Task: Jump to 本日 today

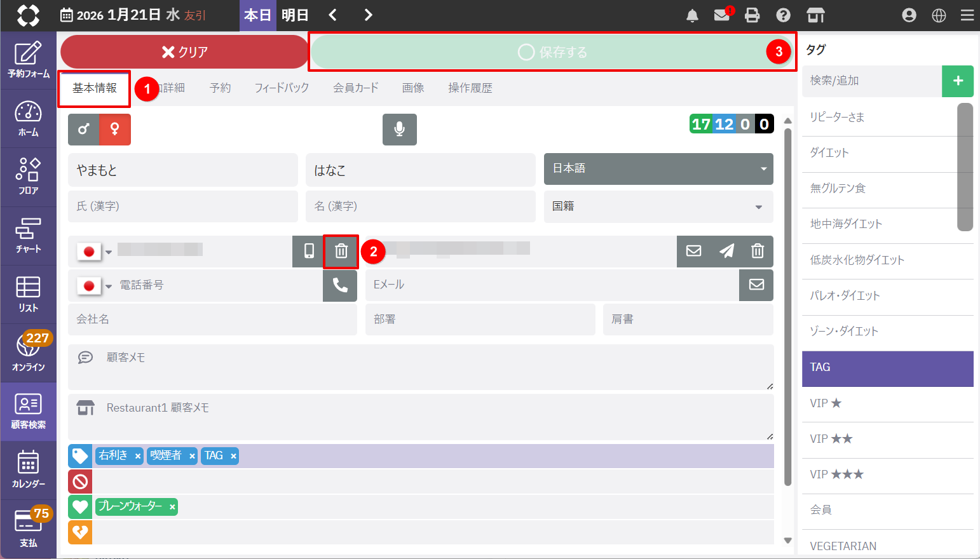Action: 257,15
